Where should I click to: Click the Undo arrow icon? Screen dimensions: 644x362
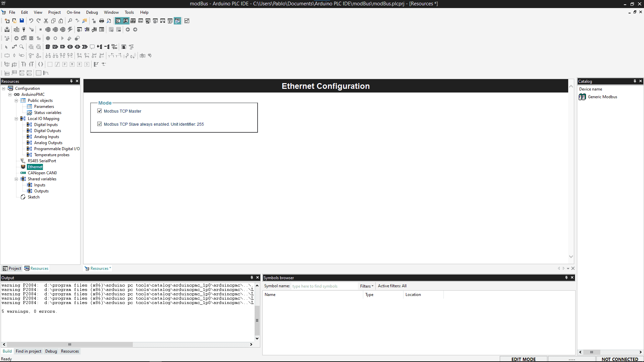(31, 21)
